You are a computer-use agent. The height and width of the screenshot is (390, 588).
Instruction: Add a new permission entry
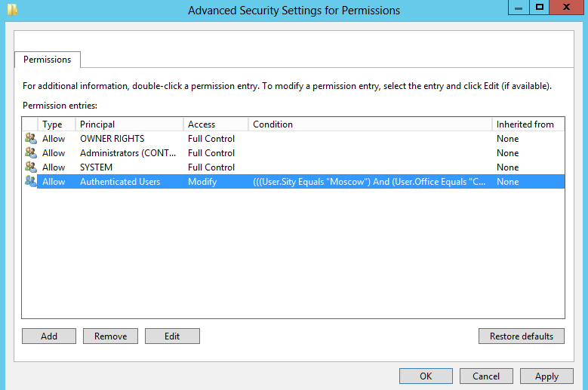point(49,336)
